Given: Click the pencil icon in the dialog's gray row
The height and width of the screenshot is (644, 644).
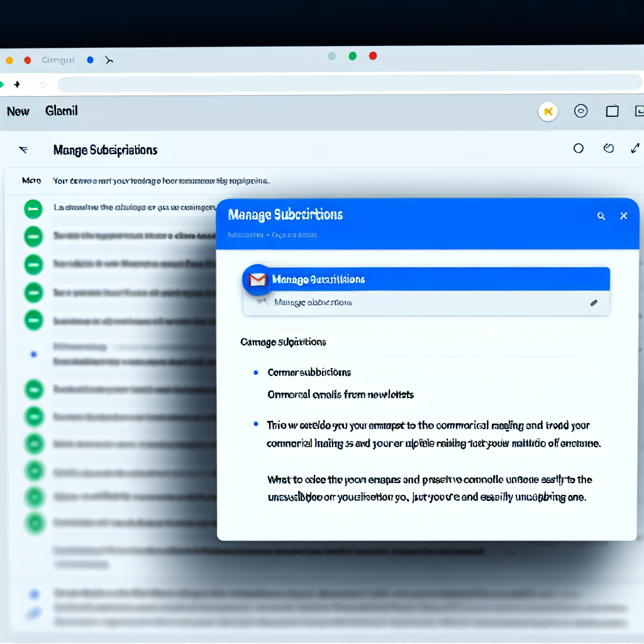Looking at the screenshot, I should click(594, 303).
